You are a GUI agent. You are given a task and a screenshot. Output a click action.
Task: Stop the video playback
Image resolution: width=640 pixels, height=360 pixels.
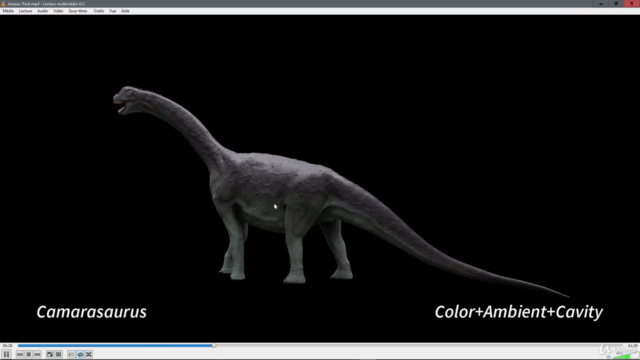[29, 354]
